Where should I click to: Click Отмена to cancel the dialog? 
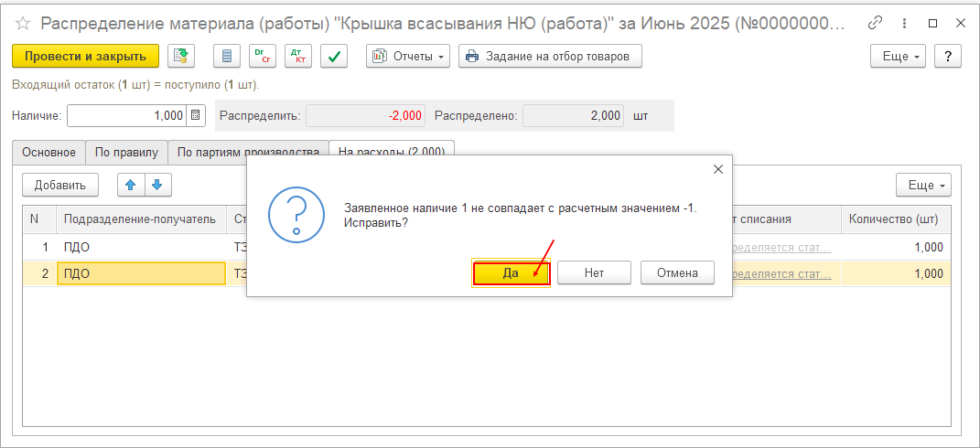point(677,272)
